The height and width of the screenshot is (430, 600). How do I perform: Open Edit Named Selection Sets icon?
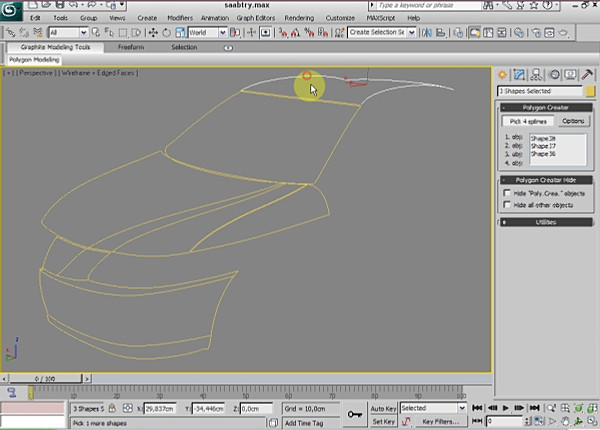tap(339, 33)
